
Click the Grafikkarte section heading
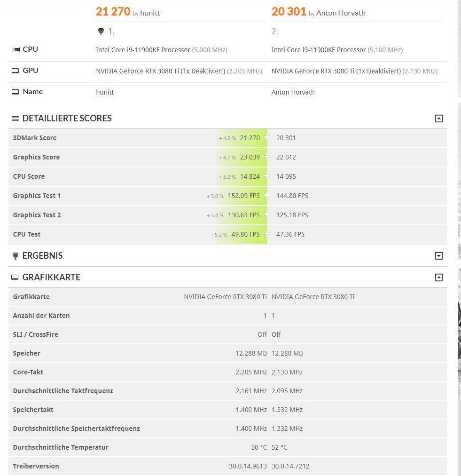click(x=51, y=278)
